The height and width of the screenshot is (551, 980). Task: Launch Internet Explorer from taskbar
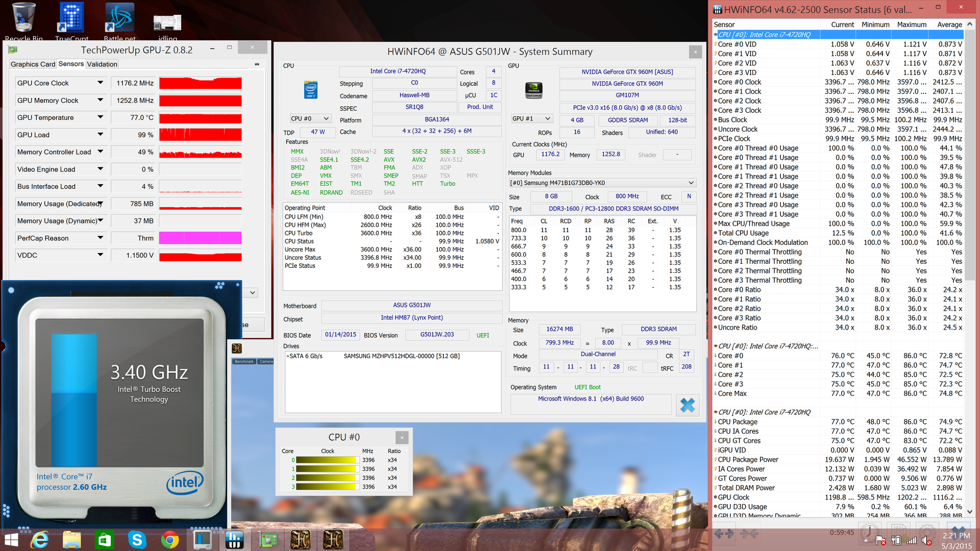pyautogui.click(x=39, y=540)
